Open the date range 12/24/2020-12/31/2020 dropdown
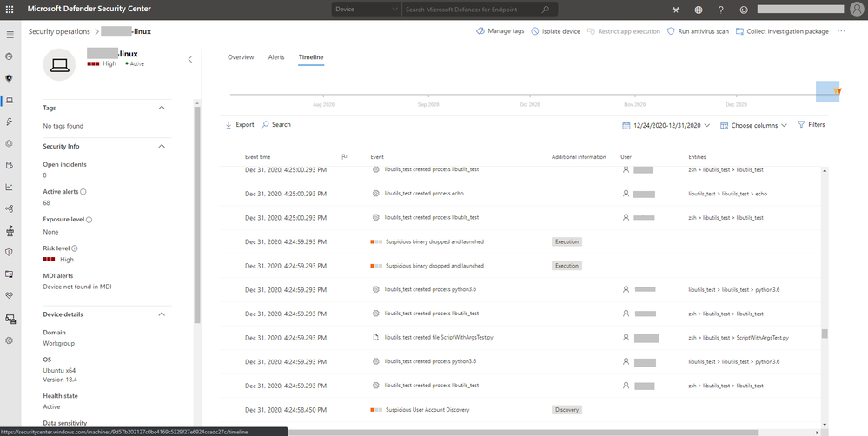The image size is (868, 436). tap(666, 126)
